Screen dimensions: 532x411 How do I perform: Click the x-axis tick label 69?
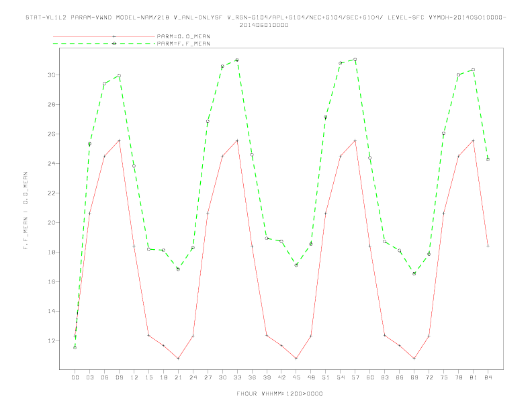pyautogui.click(x=414, y=377)
